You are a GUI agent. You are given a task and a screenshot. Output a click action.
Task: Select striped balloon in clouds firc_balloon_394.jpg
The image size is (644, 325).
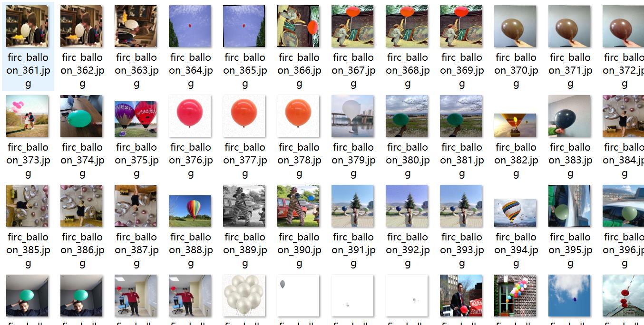click(515, 213)
